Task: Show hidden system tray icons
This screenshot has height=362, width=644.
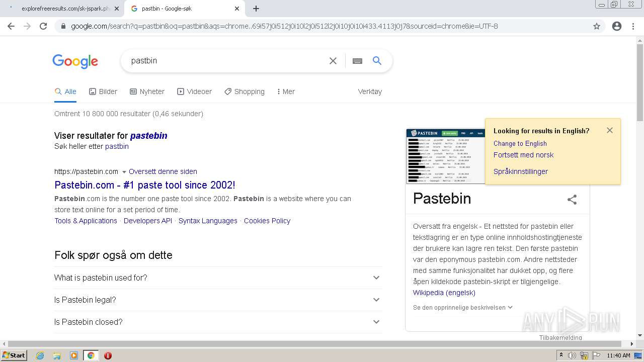Action: point(561,355)
